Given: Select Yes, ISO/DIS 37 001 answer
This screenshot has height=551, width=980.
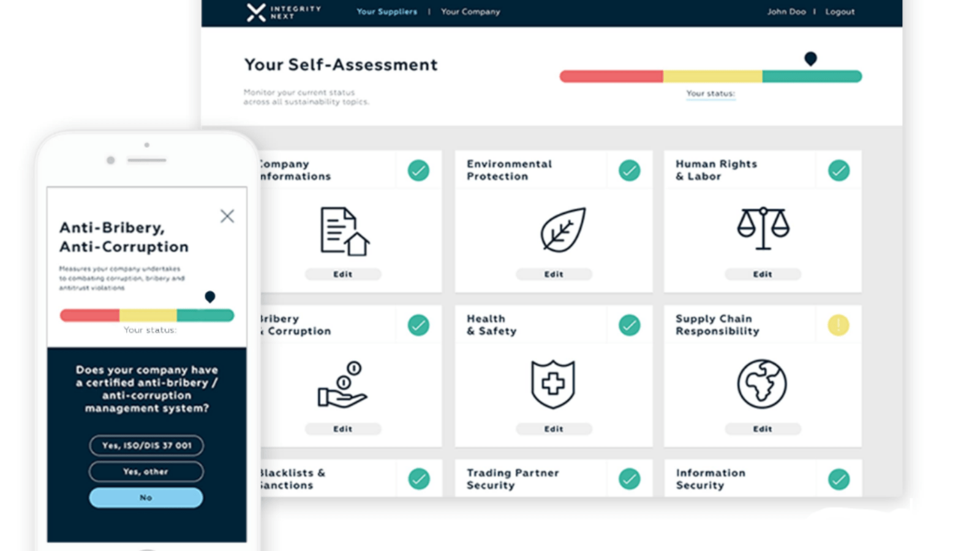Looking at the screenshot, I should (x=146, y=446).
